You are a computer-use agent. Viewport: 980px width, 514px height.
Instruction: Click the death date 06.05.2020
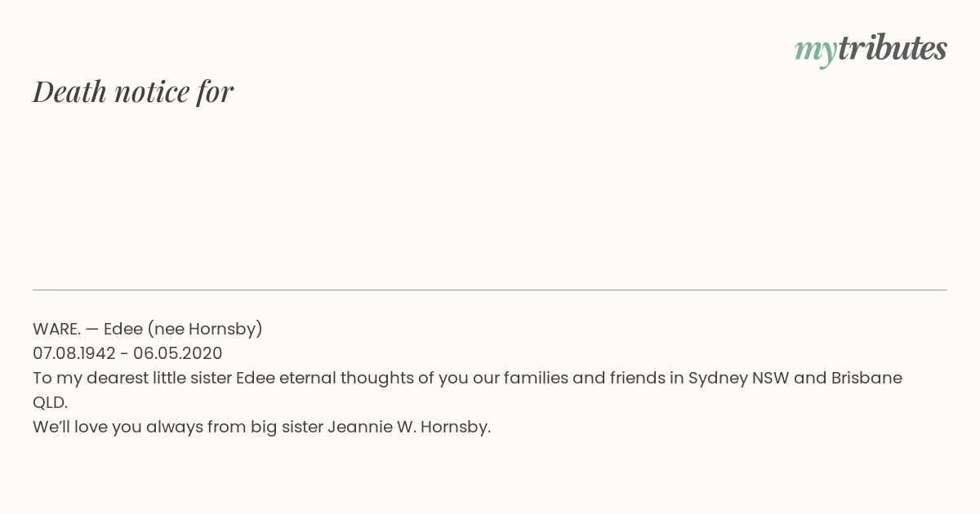coord(178,353)
